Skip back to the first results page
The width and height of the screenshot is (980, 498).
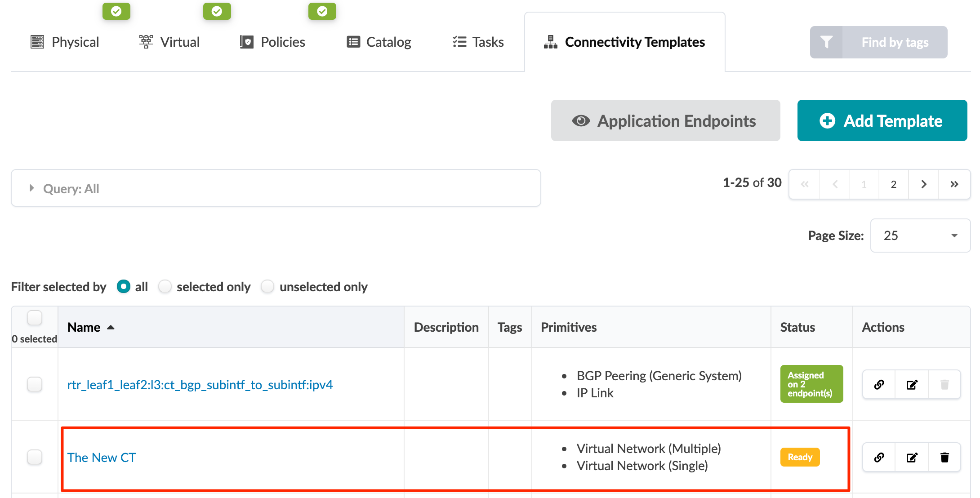tap(804, 184)
